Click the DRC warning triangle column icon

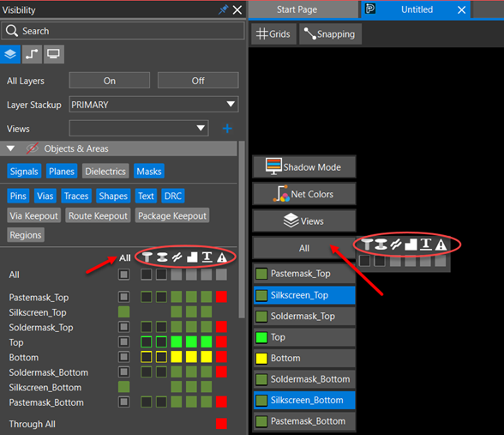222,257
